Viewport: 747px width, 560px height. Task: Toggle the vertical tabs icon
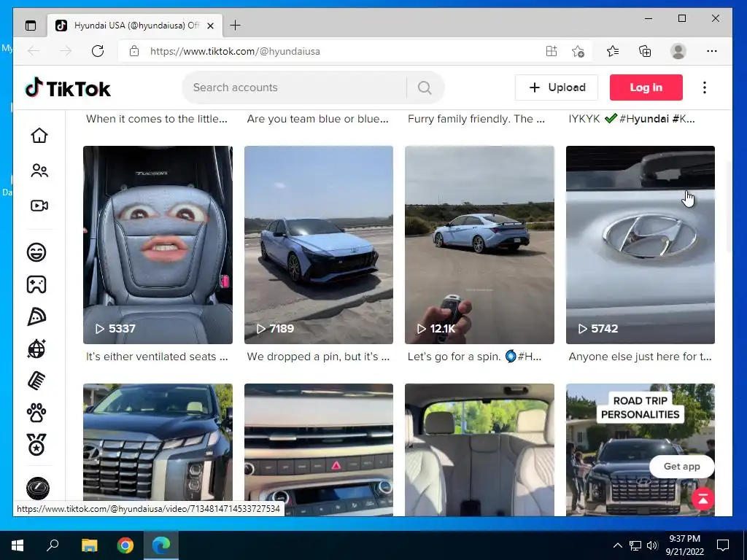pyautogui.click(x=31, y=26)
